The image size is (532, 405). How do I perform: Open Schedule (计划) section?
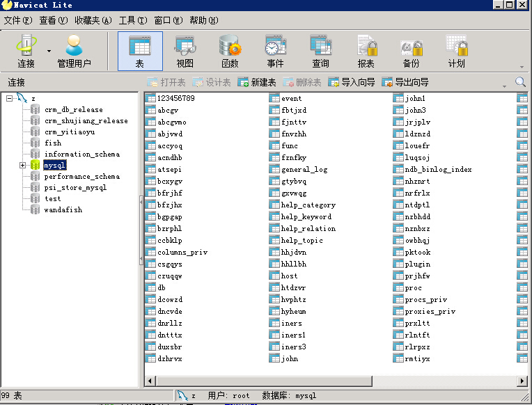456,51
